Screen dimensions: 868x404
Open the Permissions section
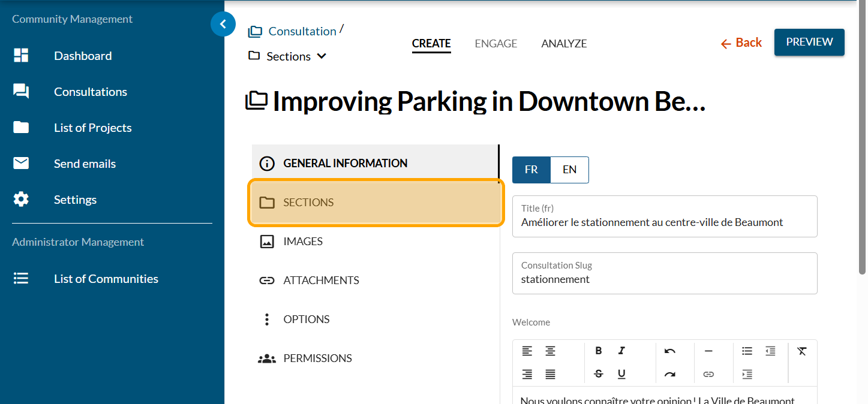(317, 358)
